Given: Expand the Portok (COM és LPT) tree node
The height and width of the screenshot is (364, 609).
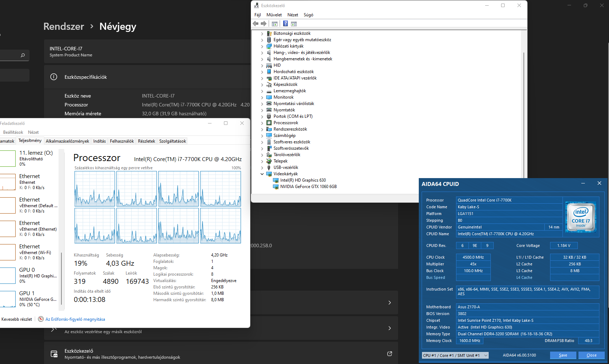Looking at the screenshot, I should (262, 117).
